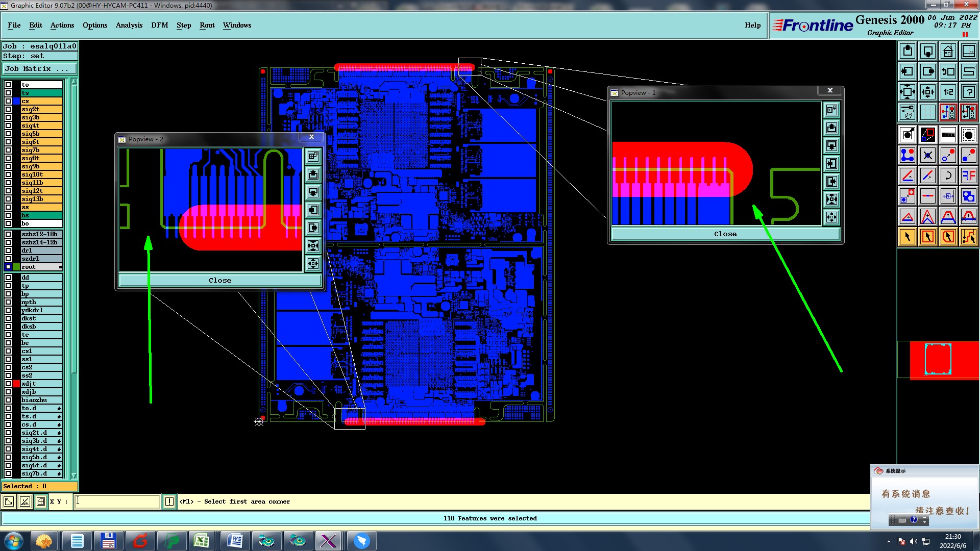This screenshot has height=551, width=980.
Task: Select the rotate feature tool
Action: [948, 176]
